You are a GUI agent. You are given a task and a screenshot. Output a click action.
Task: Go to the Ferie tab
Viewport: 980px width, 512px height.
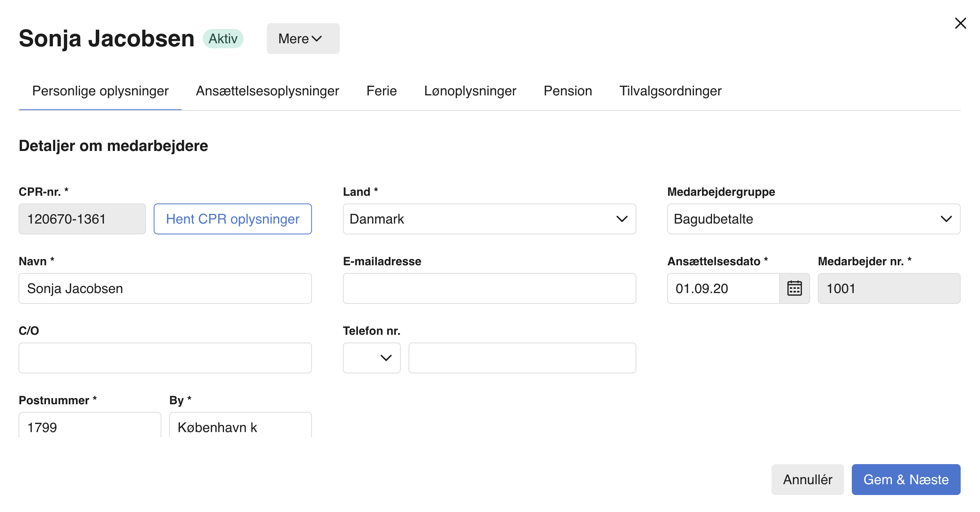click(381, 91)
